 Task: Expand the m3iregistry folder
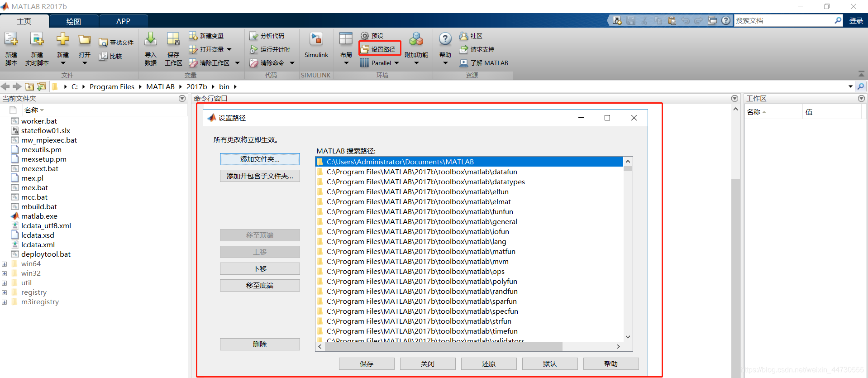point(4,302)
